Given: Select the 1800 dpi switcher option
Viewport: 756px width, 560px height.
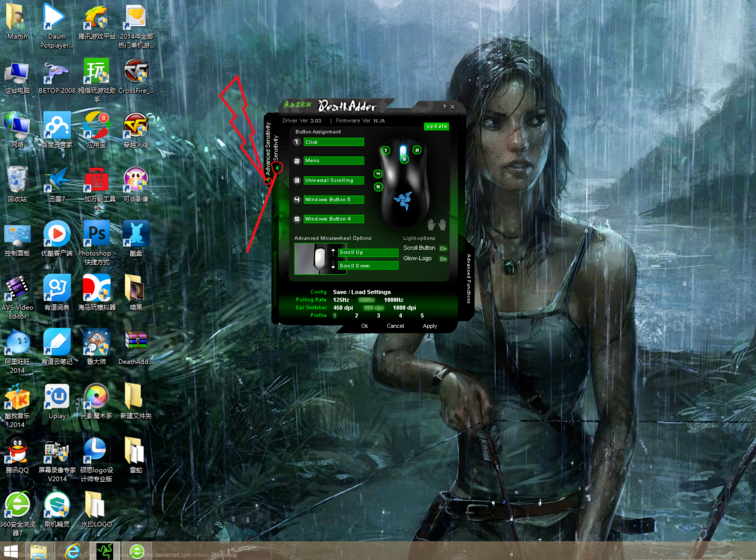Looking at the screenshot, I should pos(404,308).
